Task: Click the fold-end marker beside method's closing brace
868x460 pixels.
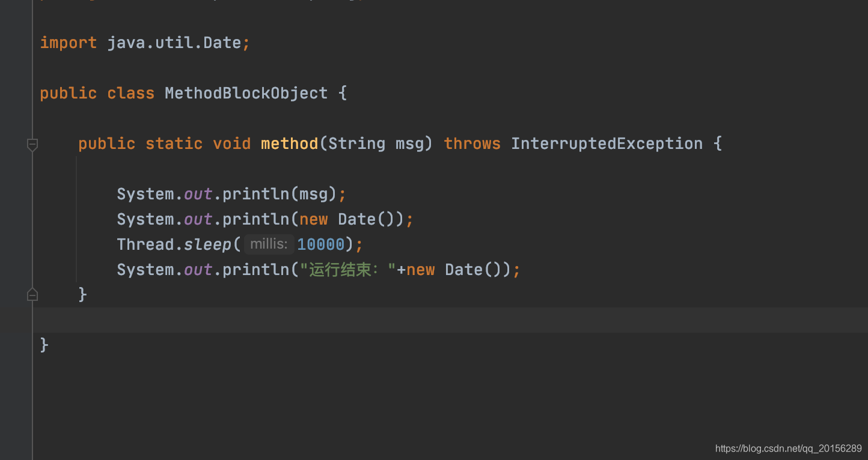Action: coord(32,294)
